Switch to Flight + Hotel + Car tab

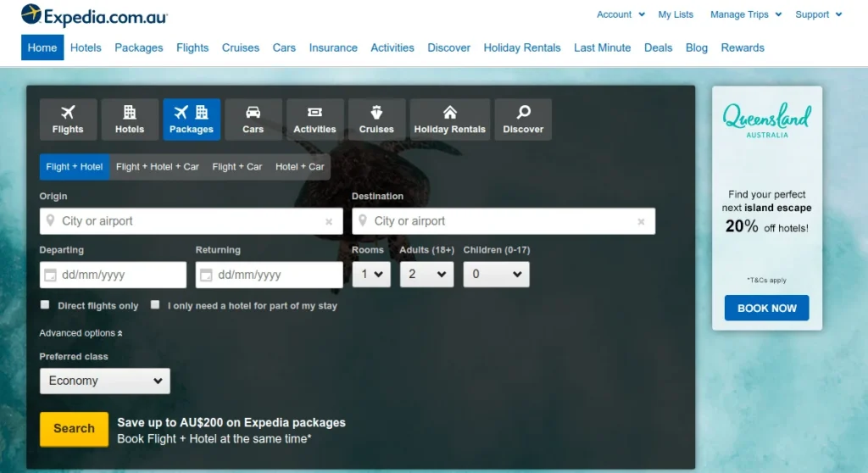pos(158,167)
